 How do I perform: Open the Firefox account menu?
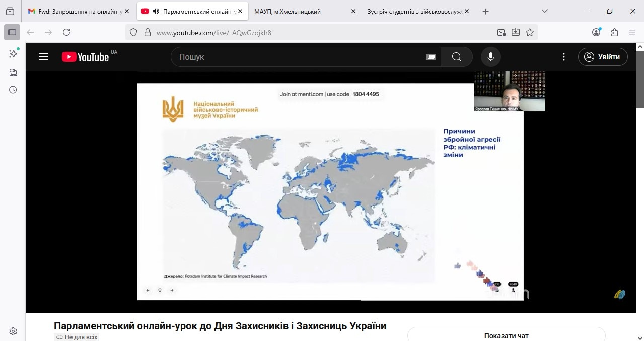(x=596, y=32)
